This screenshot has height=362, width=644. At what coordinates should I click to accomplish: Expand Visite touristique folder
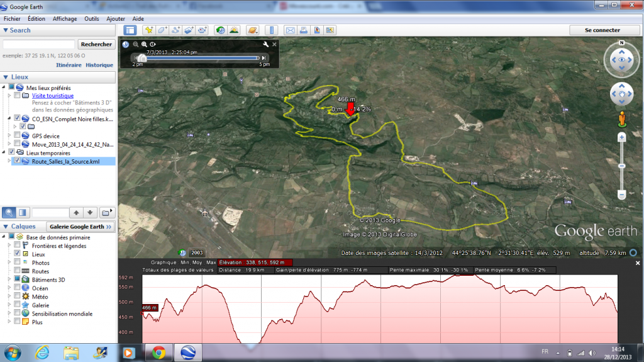[x=9, y=96]
